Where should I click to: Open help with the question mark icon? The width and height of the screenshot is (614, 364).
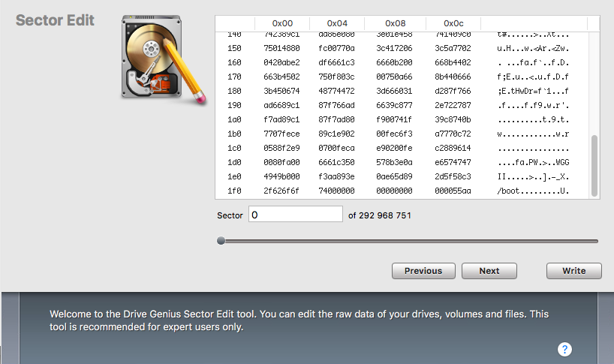[565, 349]
